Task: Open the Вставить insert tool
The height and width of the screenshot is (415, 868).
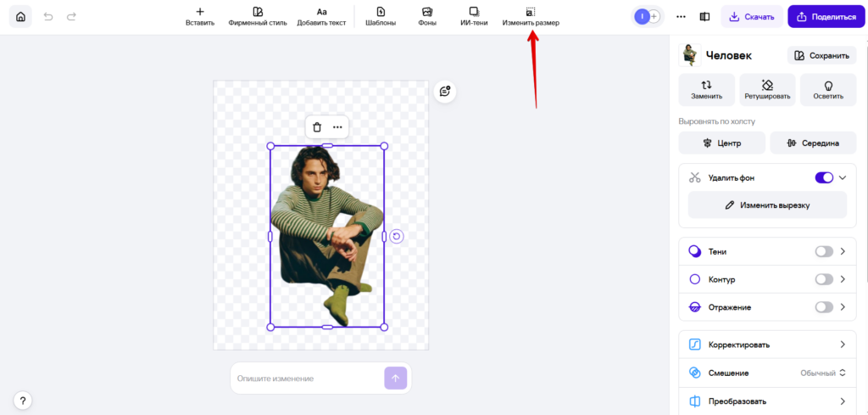Action: 200,17
